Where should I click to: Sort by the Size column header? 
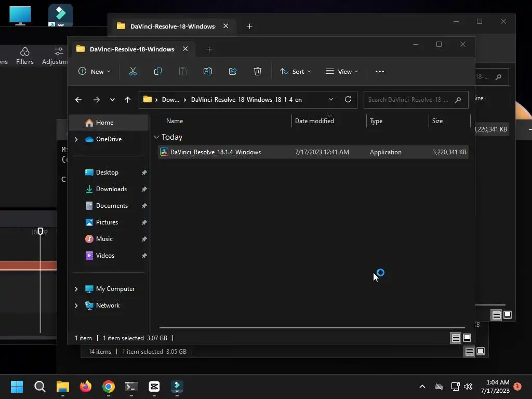click(437, 121)
